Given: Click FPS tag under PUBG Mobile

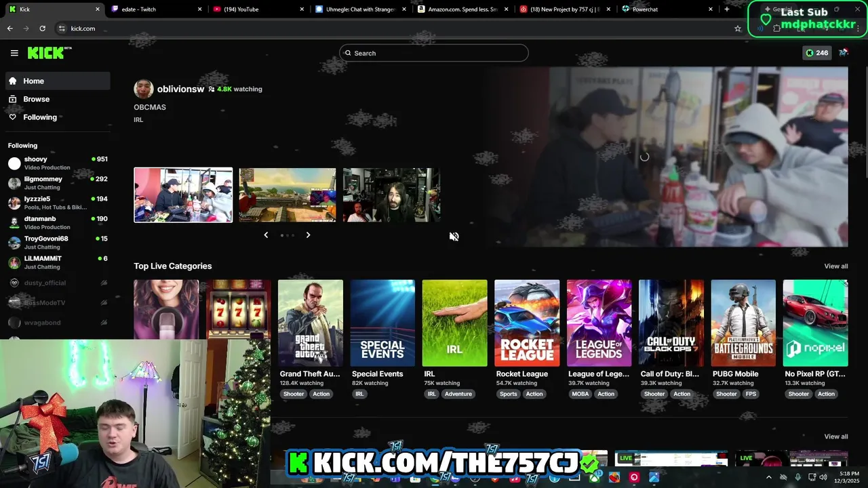Looking at the screenshot, I should point(751,394).
